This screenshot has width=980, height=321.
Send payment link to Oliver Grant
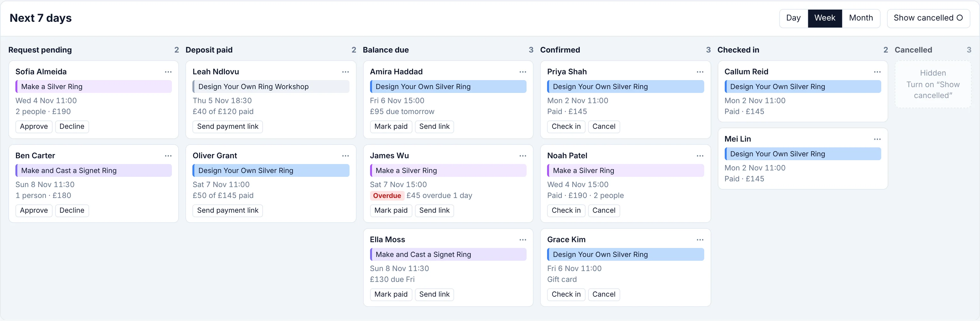[227, 210]
